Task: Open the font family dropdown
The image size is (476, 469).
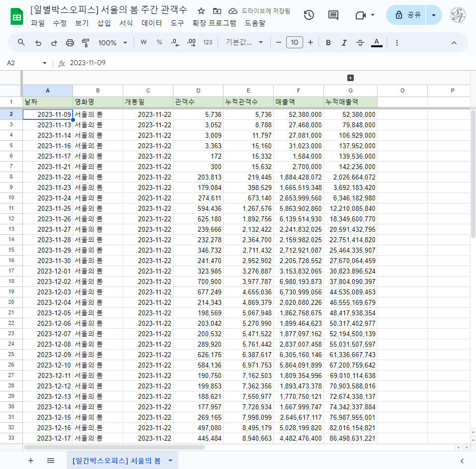Action: click(244, 43)
